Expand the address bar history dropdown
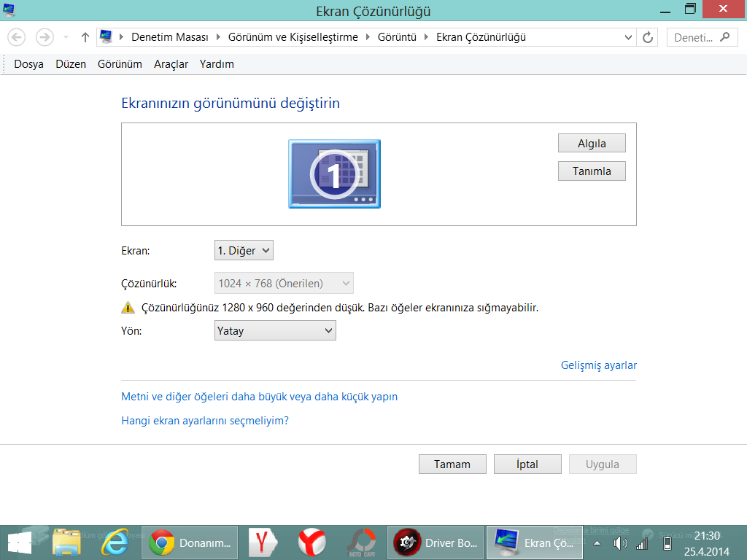 (628, 37)
